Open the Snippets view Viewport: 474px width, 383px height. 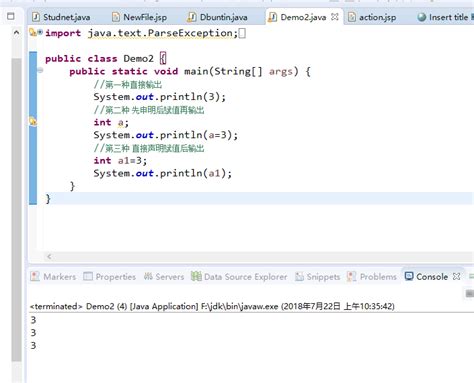pyautogui.click(x=318, y=277)
